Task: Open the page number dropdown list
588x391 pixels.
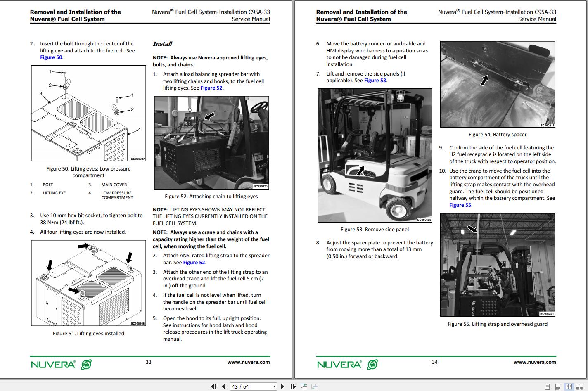Action: pyautogui.click(x=274, y=387)
